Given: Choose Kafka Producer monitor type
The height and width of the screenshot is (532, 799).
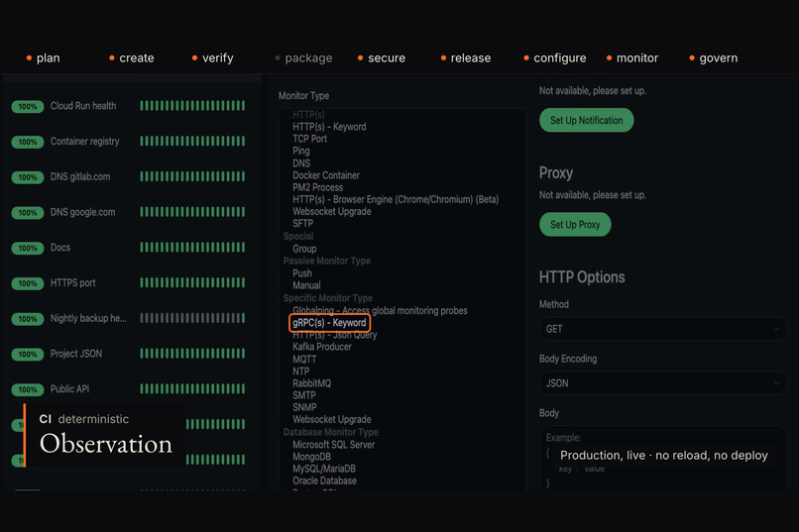Looking at the screenshot, I should click(x=322, y=347).
